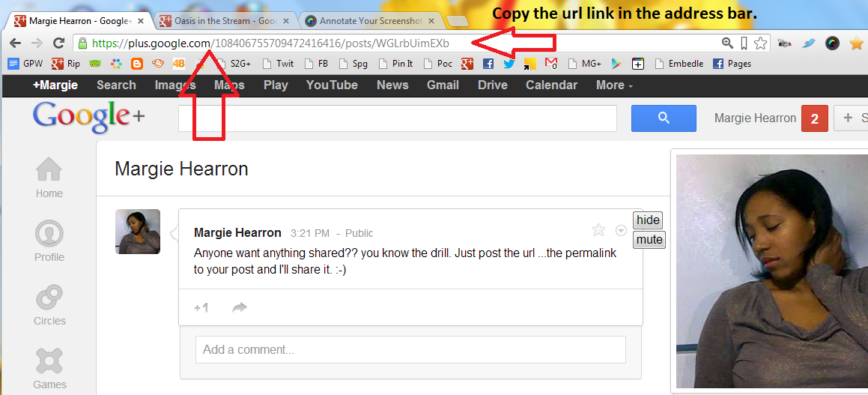Reload the page with the refresh icon
Viewport: 868px width, 395px height.
coord(58,43)
